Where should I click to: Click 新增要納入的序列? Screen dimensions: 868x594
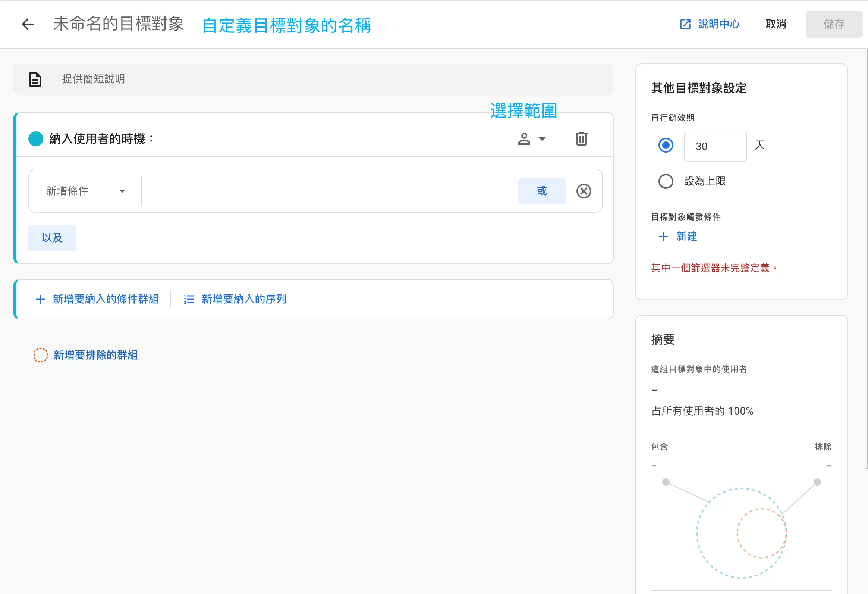pos(235,299)
